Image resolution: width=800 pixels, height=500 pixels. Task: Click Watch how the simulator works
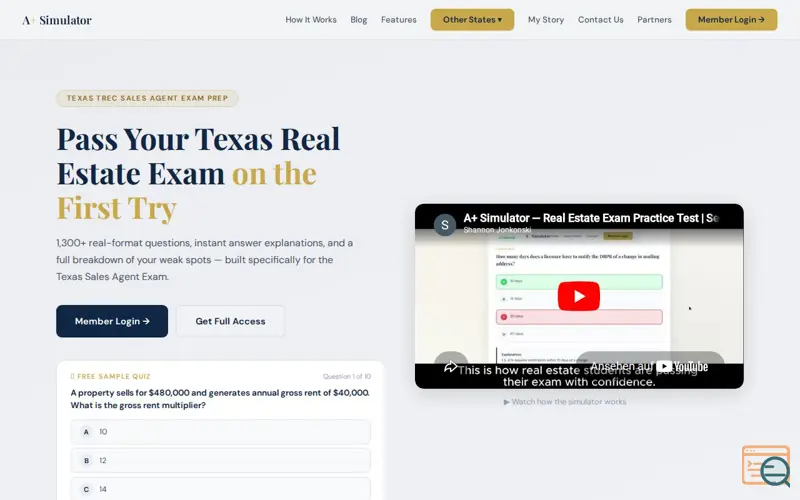565,402
